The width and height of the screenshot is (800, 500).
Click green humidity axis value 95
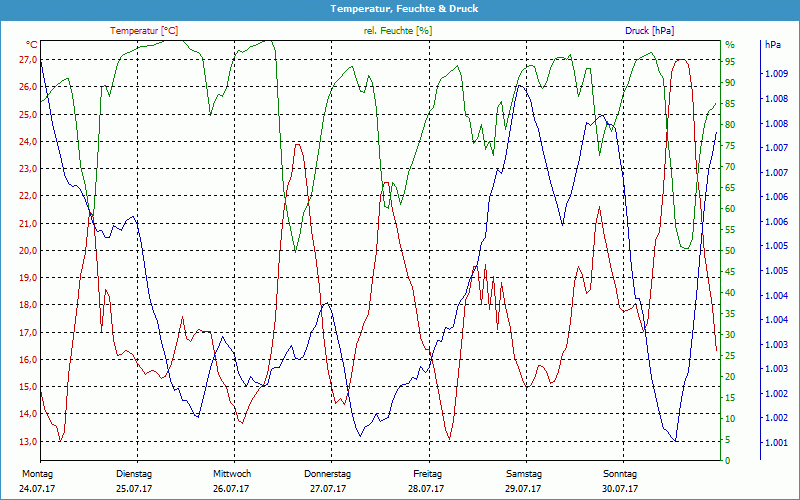pyautogui.click(x=730, y=62)
